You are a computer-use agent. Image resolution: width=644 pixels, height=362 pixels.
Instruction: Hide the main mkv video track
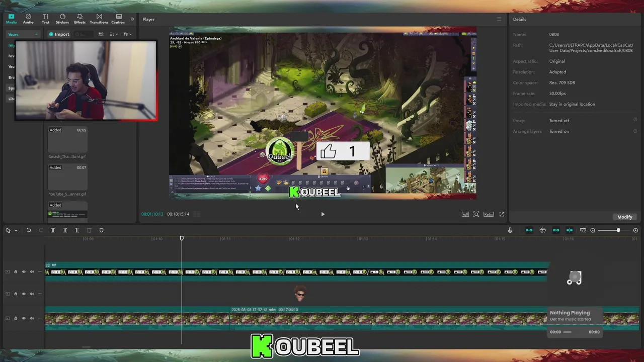point(24,318)
